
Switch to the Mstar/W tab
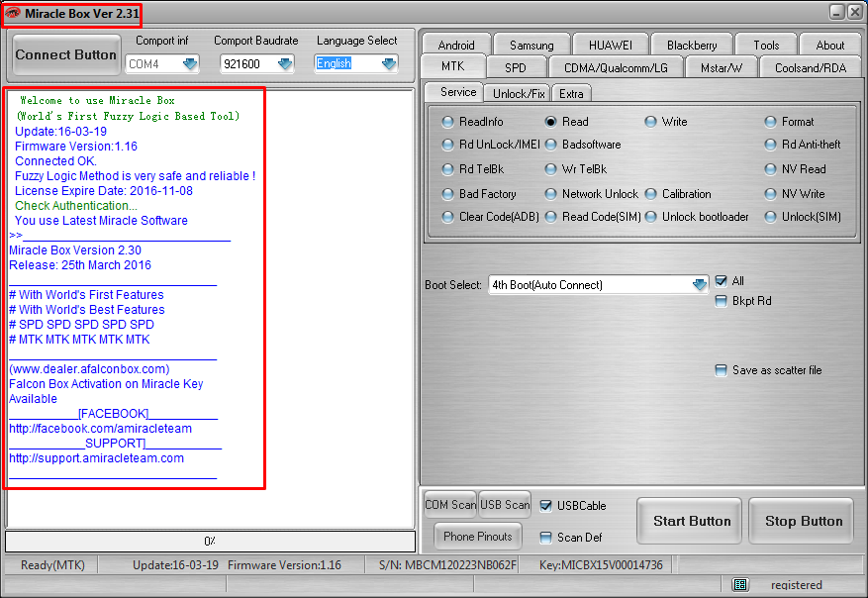721,67
